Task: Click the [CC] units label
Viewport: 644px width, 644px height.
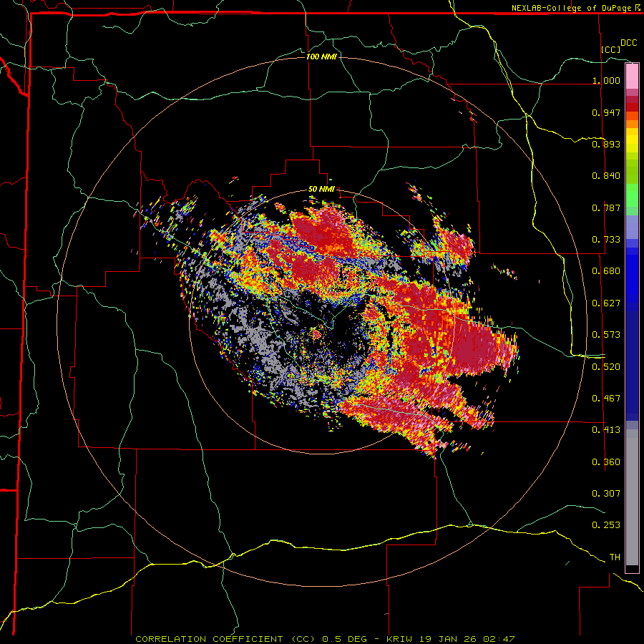Action: (611, 49)
